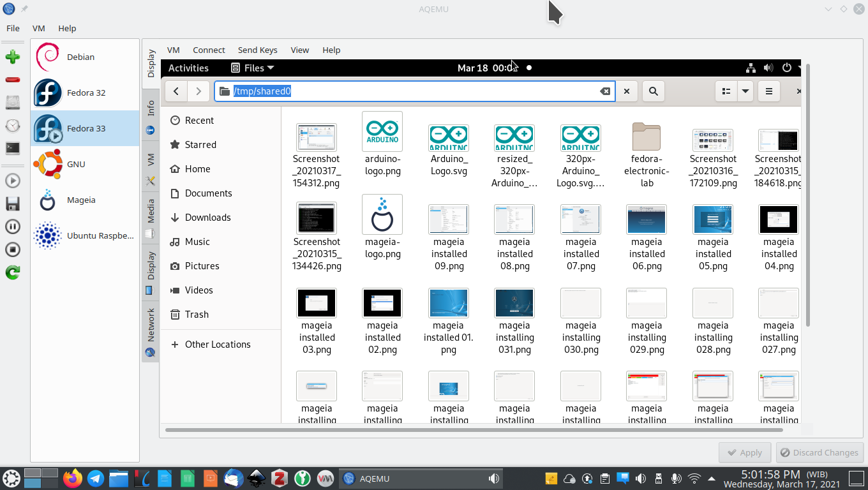Viewport: 868px width, 490px height.
Task: Select the GNU virtual machine
Action: coord(85,164)
